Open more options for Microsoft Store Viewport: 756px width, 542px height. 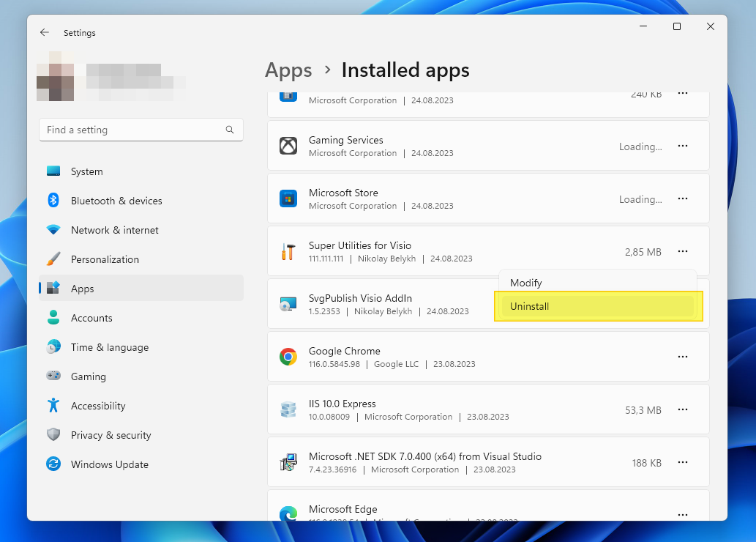(683, 198)
